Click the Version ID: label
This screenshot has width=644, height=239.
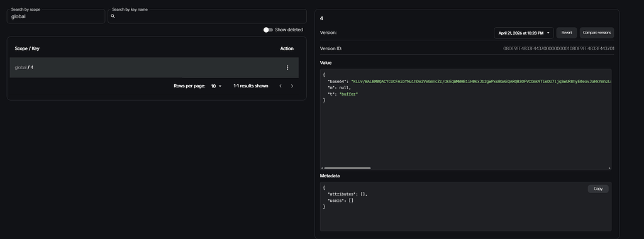point(331,48)
